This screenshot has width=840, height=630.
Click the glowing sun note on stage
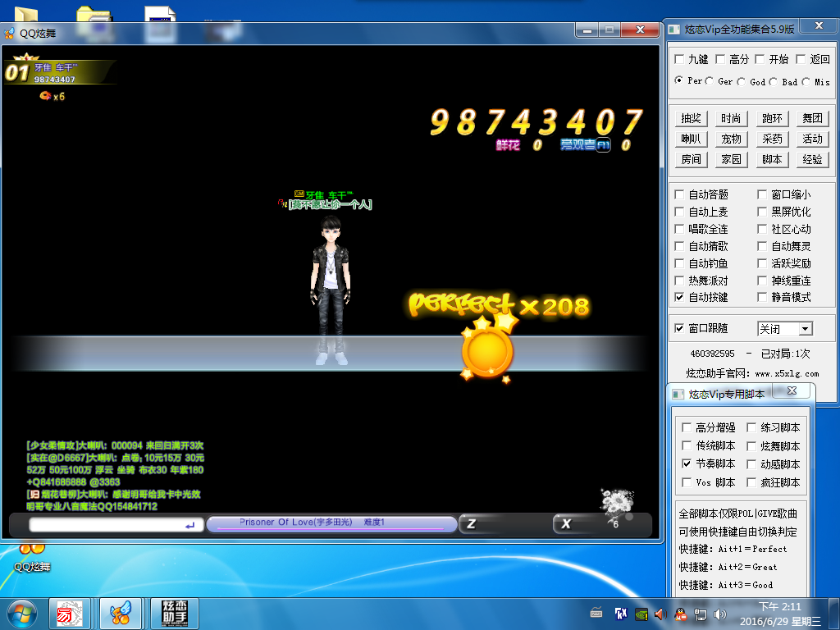486,351
